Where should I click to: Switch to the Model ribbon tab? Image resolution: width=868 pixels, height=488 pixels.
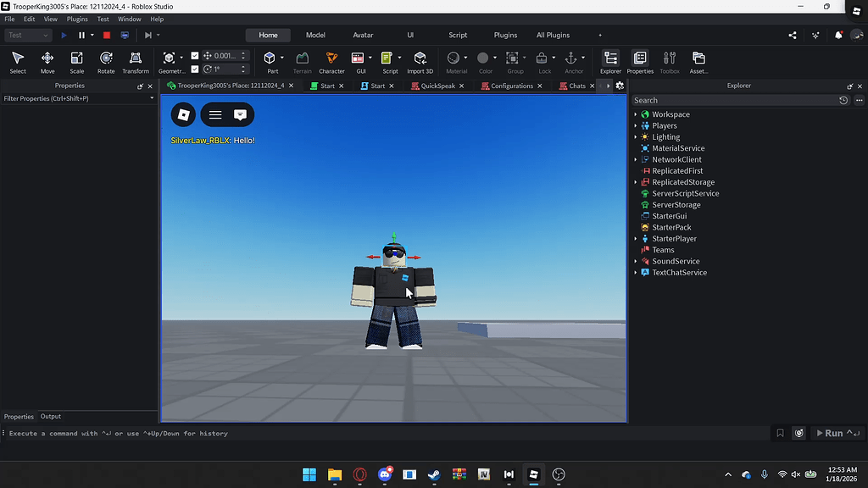click(x=315, y=35)
